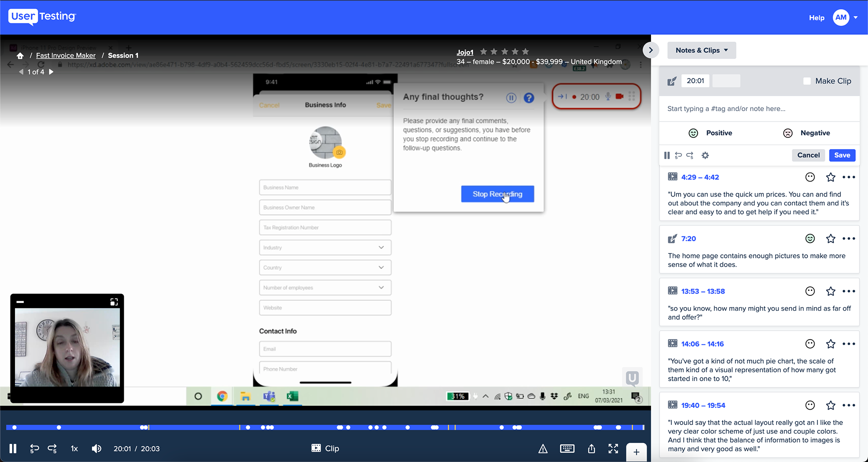Open Fast Invoice Maker breadcrumb
The width and height of the screenshot is (868, 462).
(66, 56)
